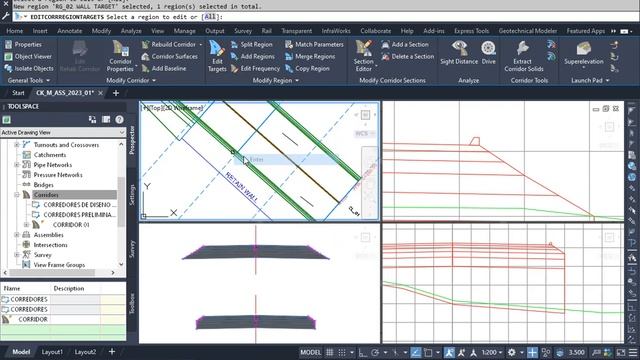Toggle drawing grid display in status bar
Viewport: 640px width, 360px height.
click(x=330, y=352)
